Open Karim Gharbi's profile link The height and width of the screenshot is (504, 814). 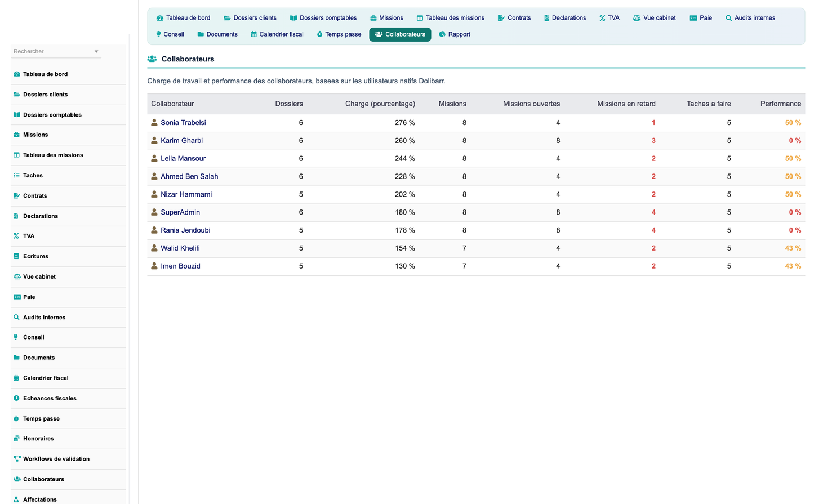(x=181, y=141)
